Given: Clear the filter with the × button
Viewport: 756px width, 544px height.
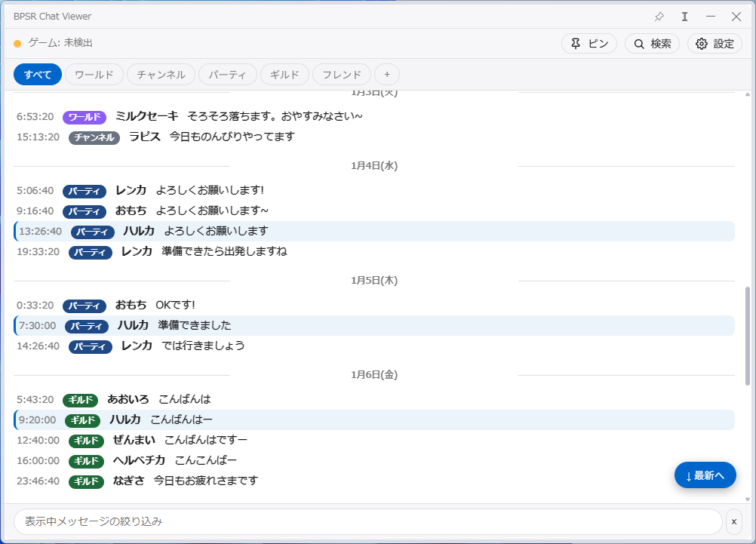Looking at the screenshot, I should 734,522.
